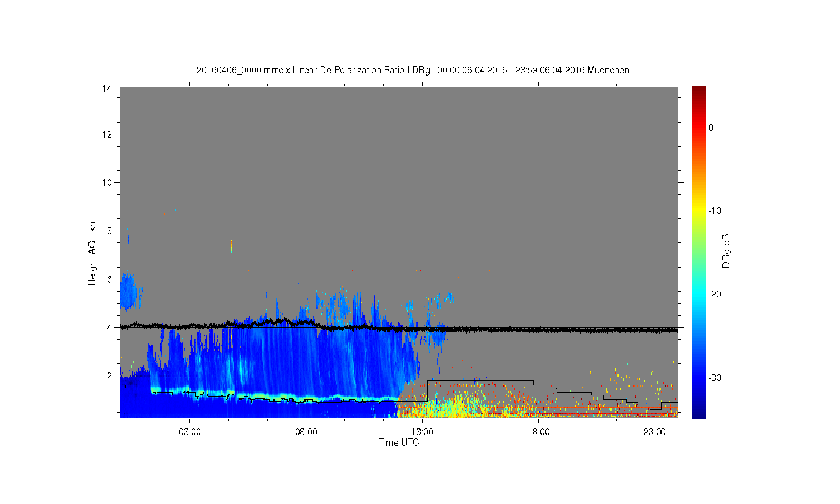Select the 08:00 time tick label
Viewport: 840px width, 504px height.
coord(306,432)
